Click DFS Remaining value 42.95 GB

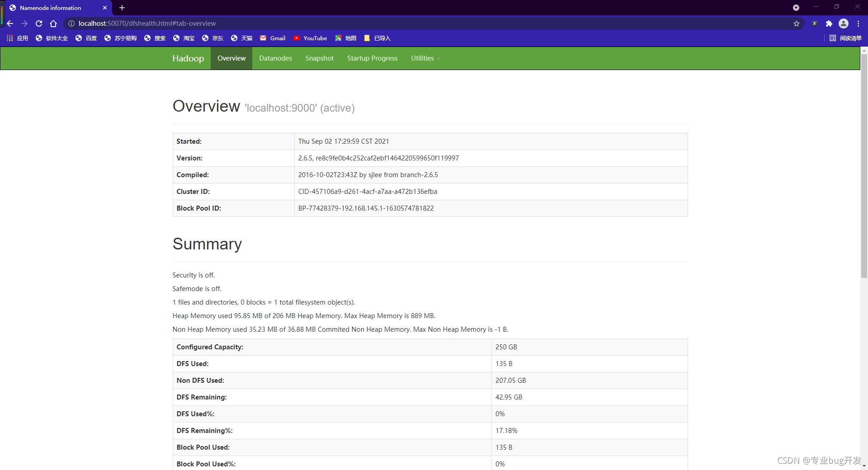[509, 397]
